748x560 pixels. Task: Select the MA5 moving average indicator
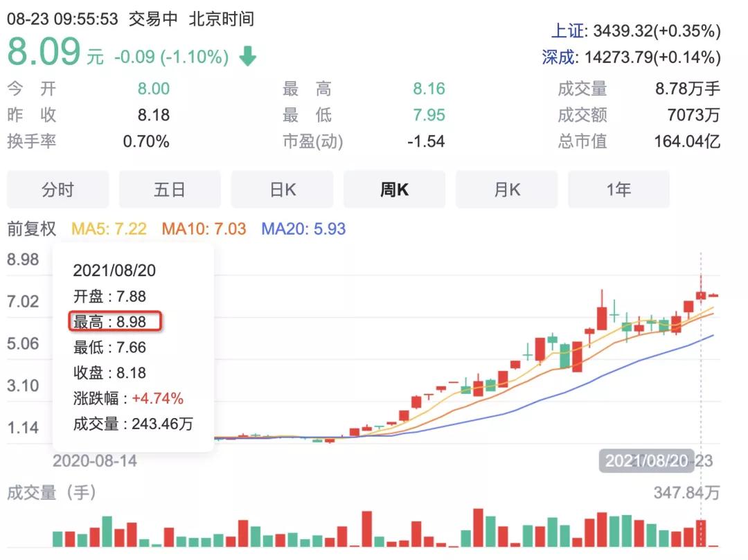109,228
